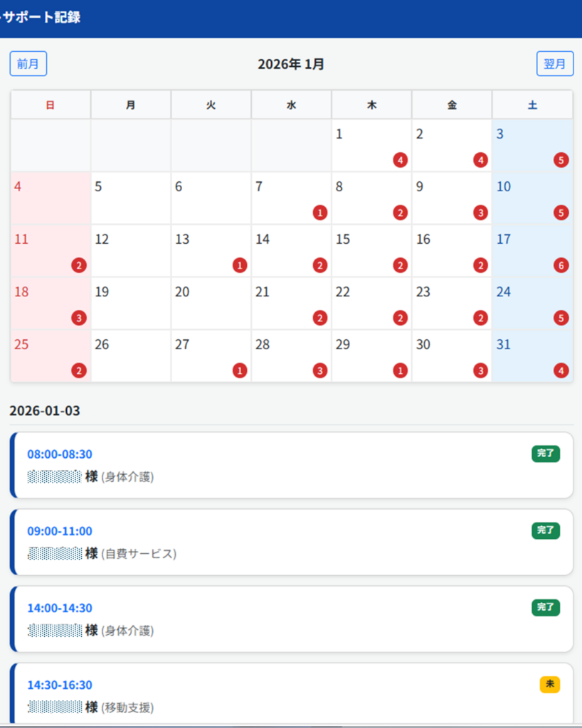The width and height of the screenshot is (582, 728).
Task: Click the red count badge on January 3
Action: tap(561, 160)
